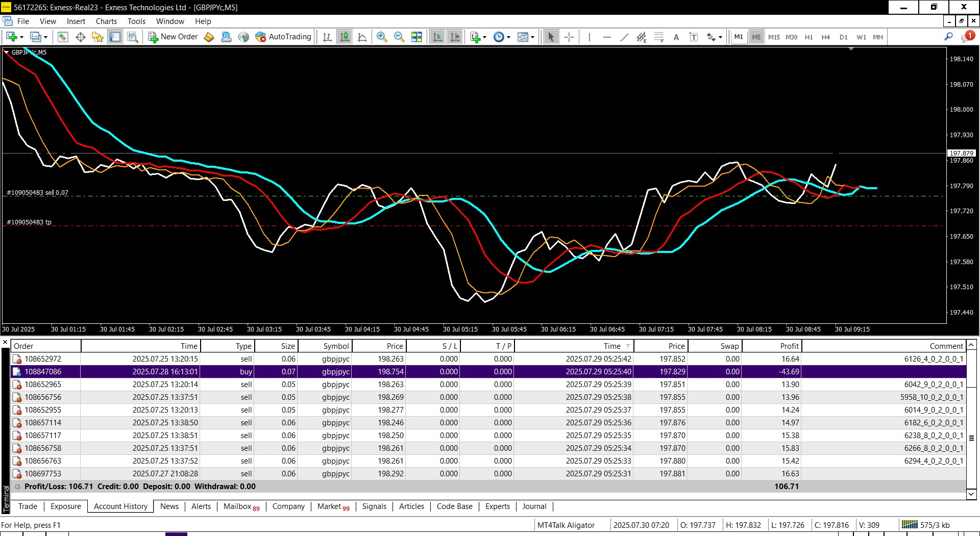
Task: Switch timeframe to H1
Action: pos(808,37)
